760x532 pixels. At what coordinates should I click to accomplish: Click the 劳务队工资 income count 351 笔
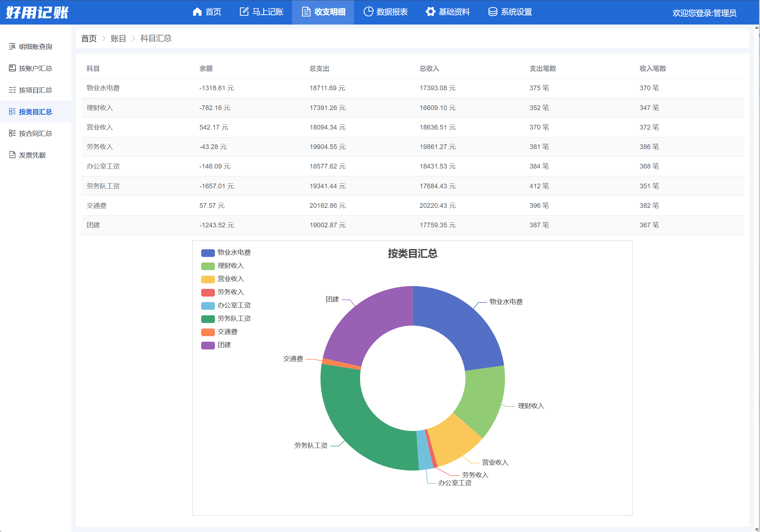(x=649, y=186)
